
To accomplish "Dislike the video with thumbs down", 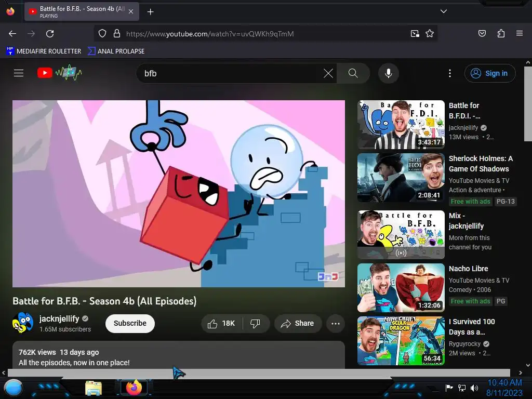I will tap(255, 323).
